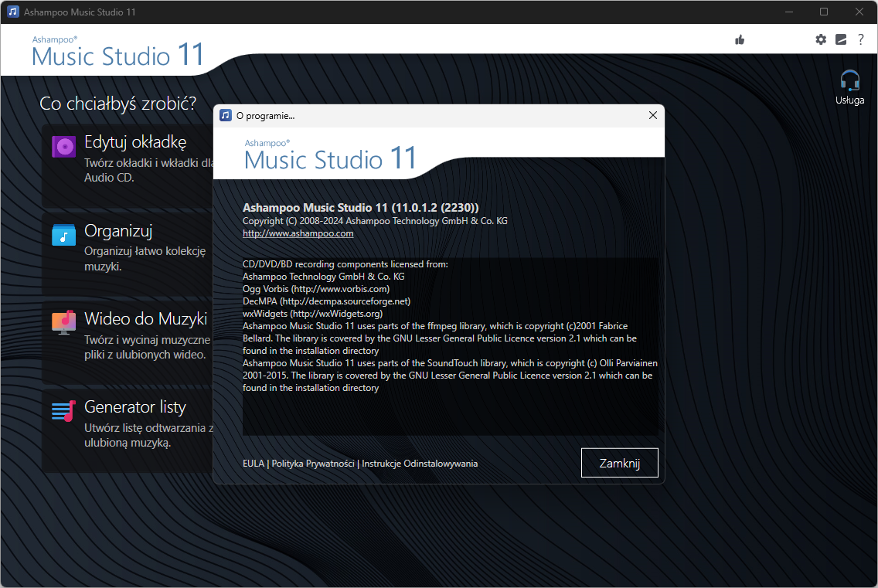Screen dimensions: 878x588
Task: Click the version text "11.0.1.2 (2230)"
Action: [435, 208]
